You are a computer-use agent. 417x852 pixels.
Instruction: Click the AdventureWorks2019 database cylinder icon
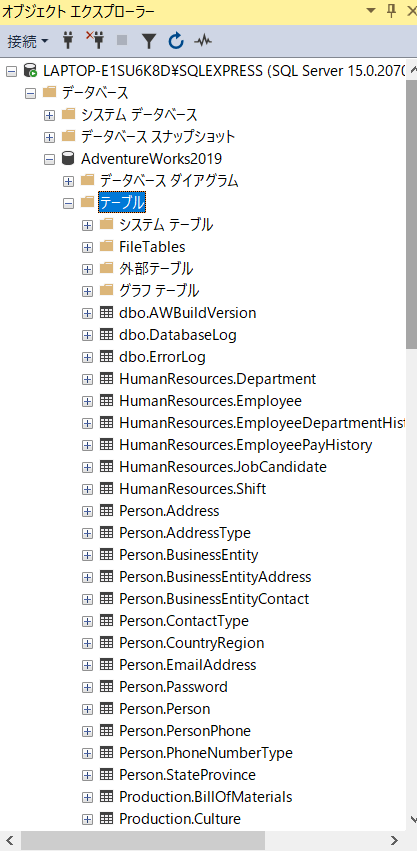click(68, 159)
